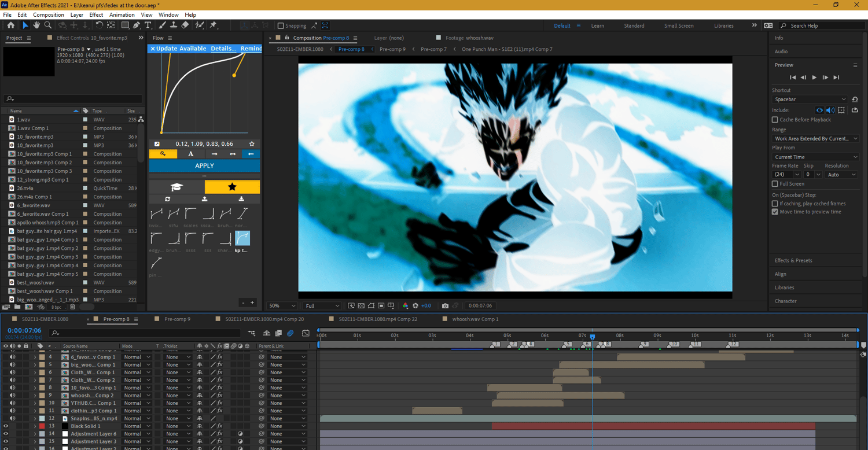Switch to the Small Screen workspace

click(x=679, y=25)
